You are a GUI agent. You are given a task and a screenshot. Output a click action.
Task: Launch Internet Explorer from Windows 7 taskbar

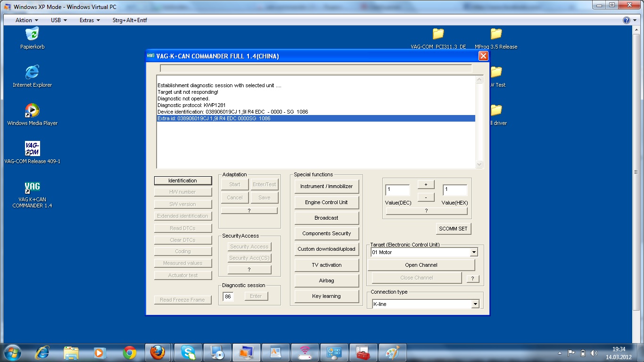point(42,353)
